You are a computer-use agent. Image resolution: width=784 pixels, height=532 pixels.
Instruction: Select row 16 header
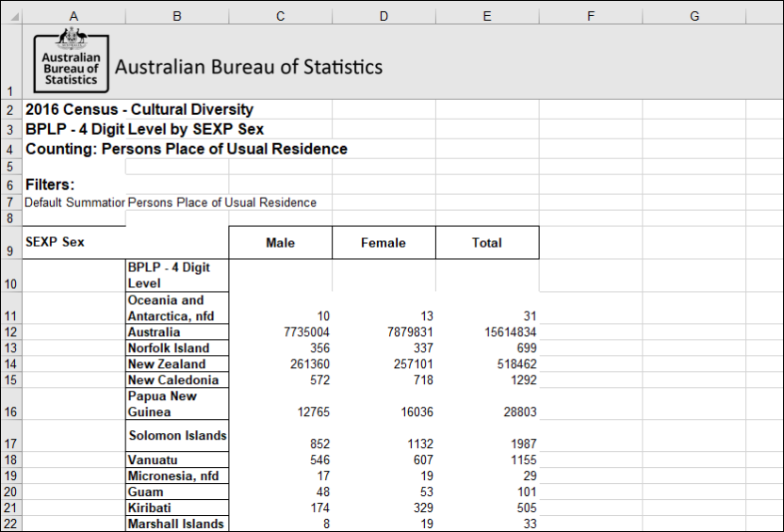click(x=10, y=404)
